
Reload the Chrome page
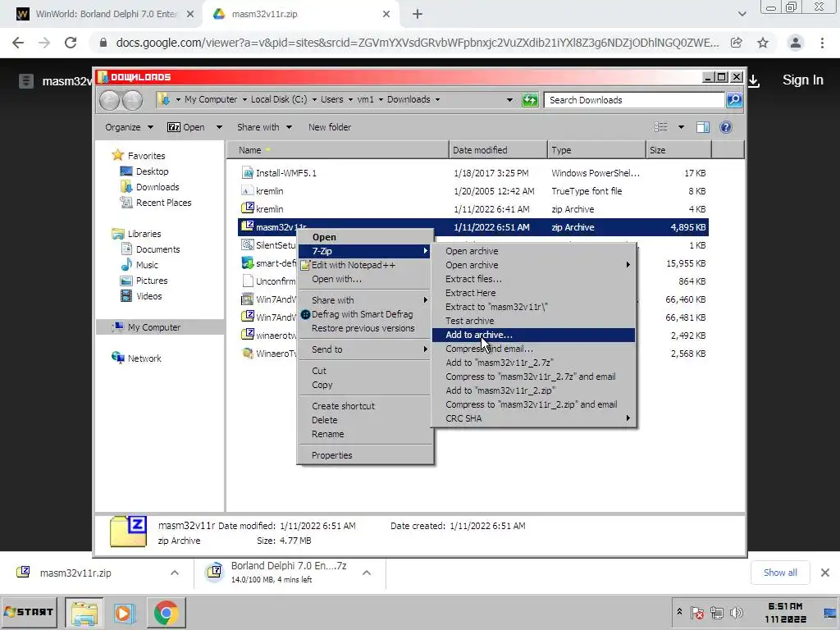71,43
